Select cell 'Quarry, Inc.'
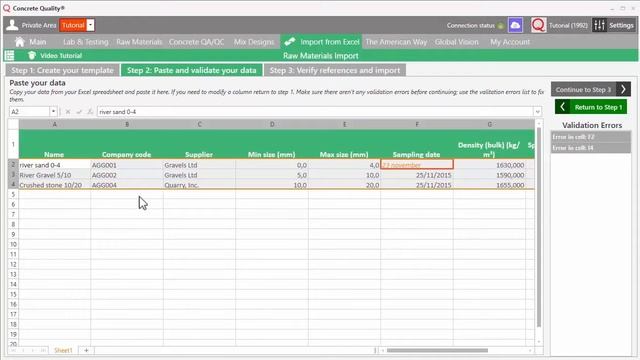 tap(199, 185)
